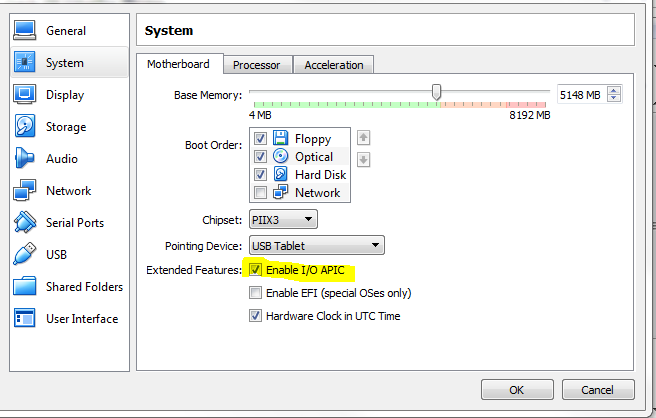Click the Shared Folders folder icon

coord(25,286)
